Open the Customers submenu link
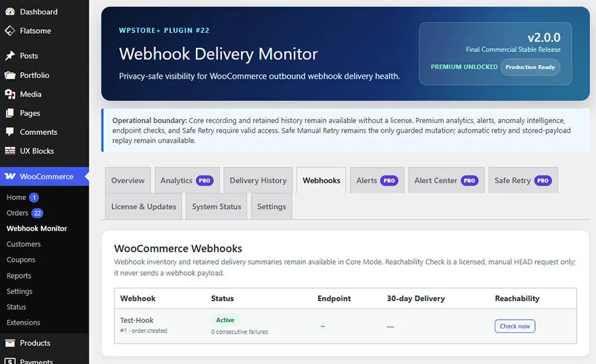This screenshot has width=596, height=364. (x=24, y=244)
